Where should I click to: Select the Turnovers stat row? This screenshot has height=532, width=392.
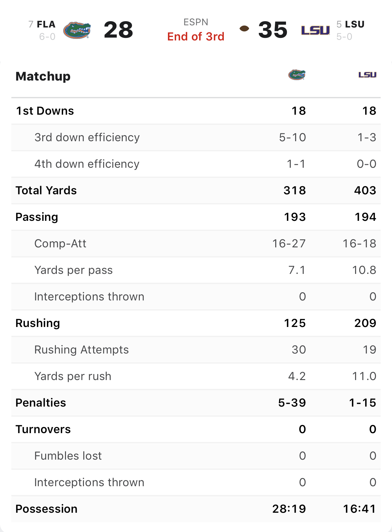click(196, 429)
